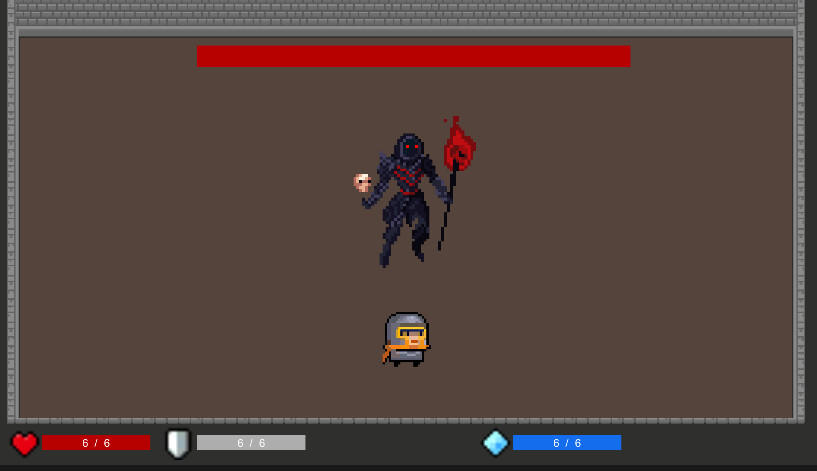
Task: Click the right stone wall border
Action: [x=800, y=220]
